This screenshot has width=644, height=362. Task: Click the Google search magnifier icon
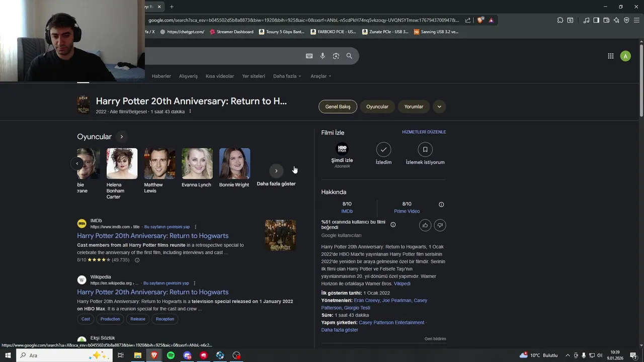[x=349, y=56]
